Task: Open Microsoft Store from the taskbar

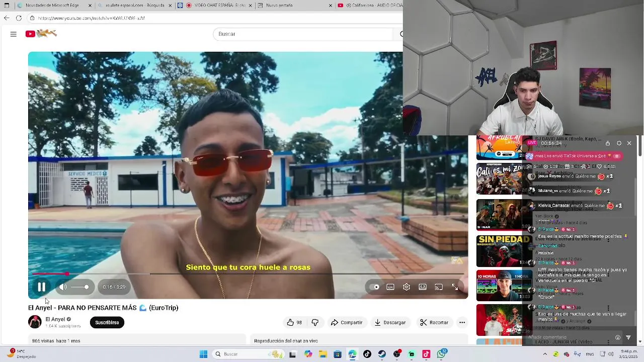Action: point(338,354)
